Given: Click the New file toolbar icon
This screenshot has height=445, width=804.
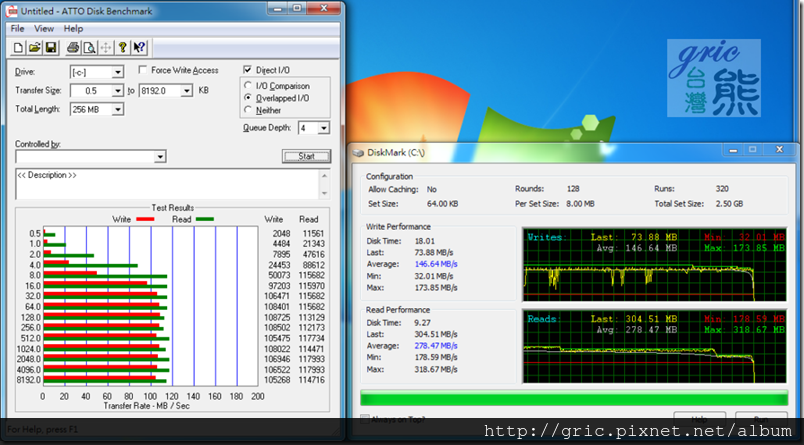Looking at the screenshot, I should [18, 48].
